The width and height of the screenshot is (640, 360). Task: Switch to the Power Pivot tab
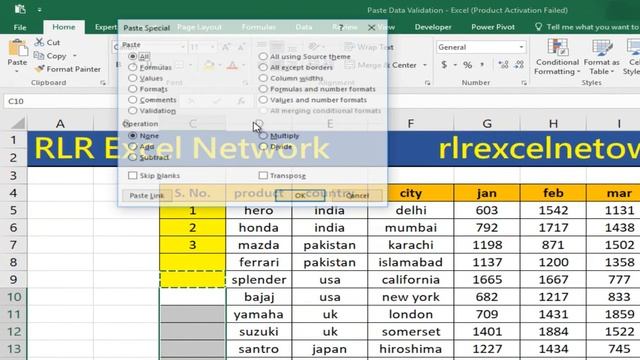tap(493, 27)
